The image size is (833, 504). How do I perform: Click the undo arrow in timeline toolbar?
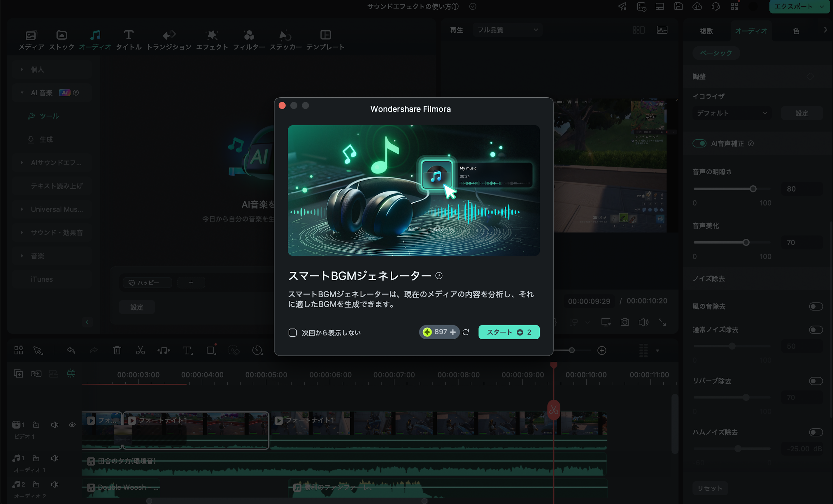click(71, 350)
